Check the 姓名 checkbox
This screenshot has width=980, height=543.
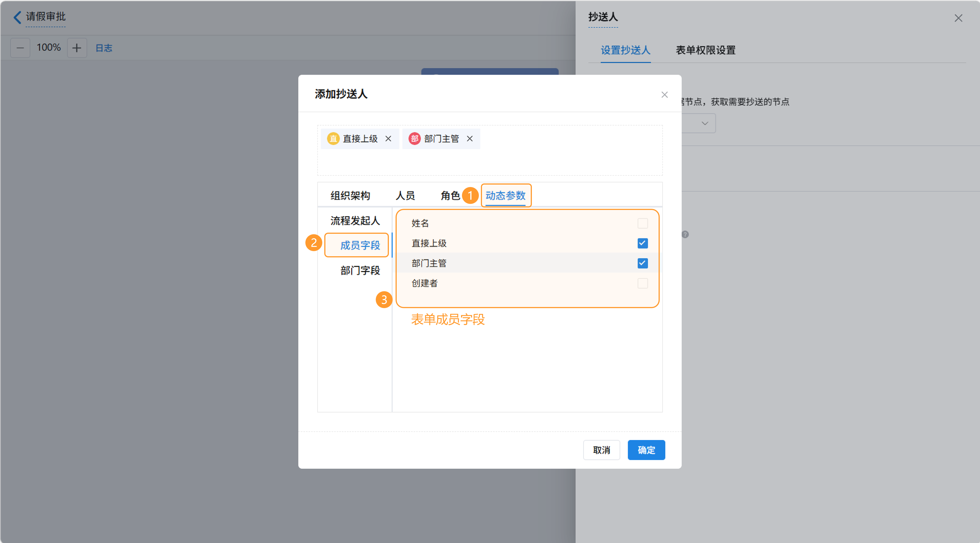643,223
